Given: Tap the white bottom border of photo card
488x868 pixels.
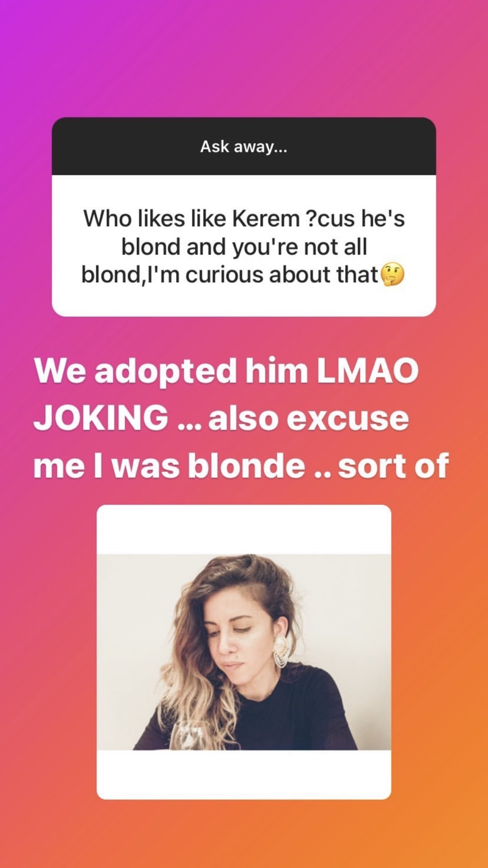Looking at the screenshot, I should pos(244,775).
